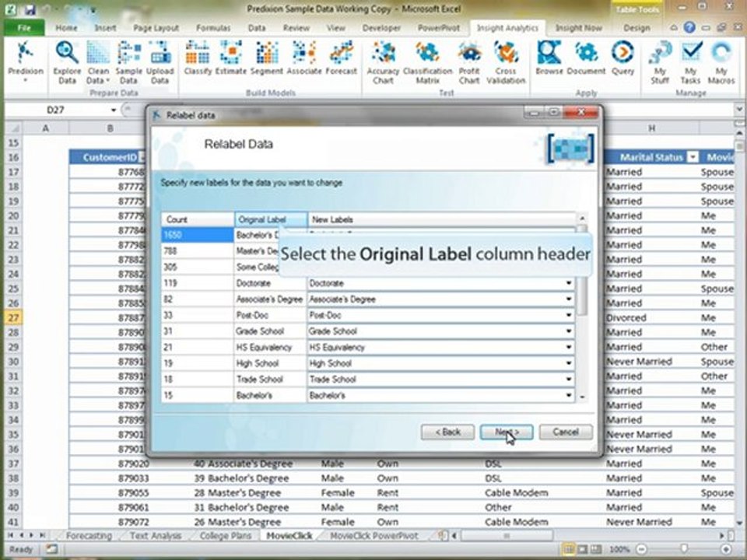Click the Browse models icon
This screenshot has height=560, width=747.
click(x=549, y=58)
